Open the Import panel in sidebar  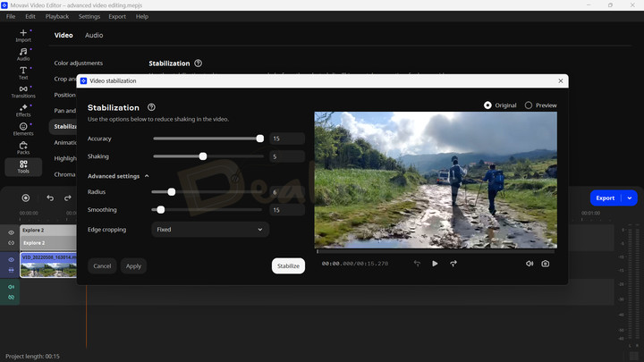23,35
